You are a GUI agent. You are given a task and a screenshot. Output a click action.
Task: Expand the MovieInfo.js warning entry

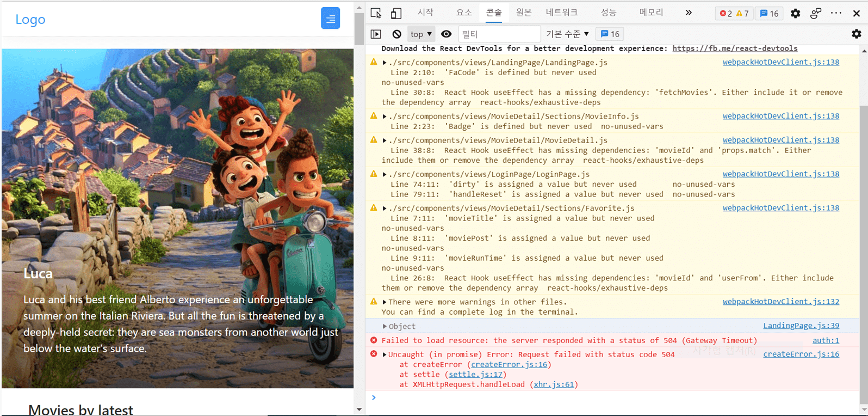click(385, 117)
